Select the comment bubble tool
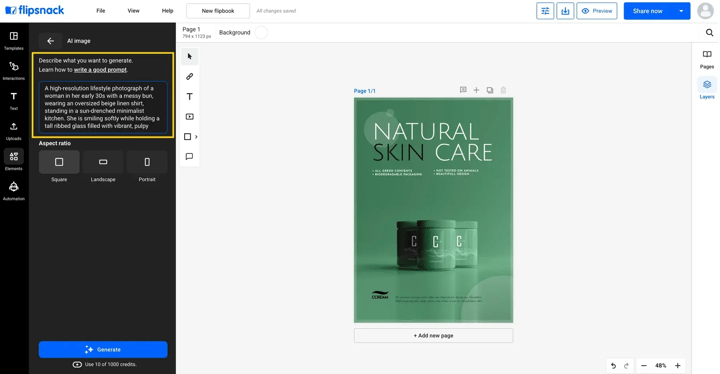The image size is (720, 374). 190,157
